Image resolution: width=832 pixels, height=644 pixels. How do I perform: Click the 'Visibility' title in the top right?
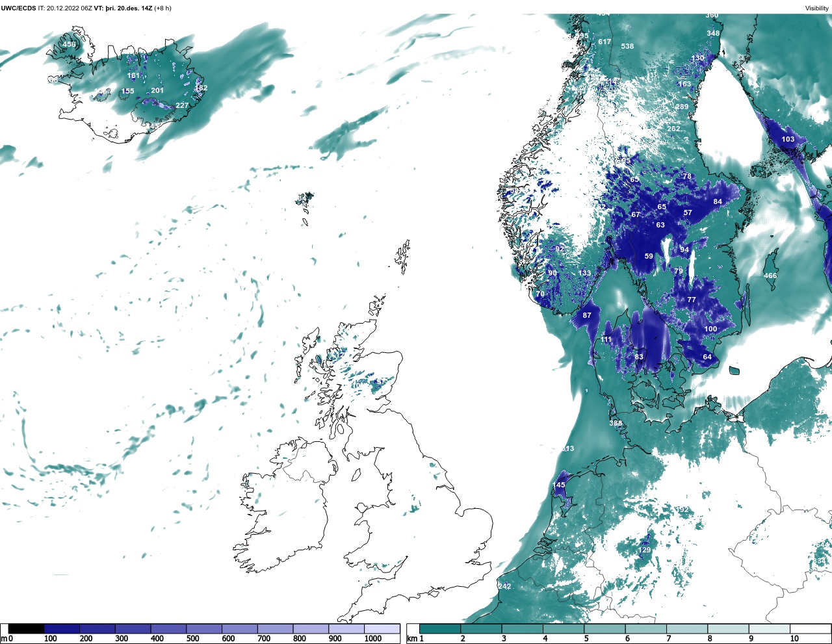817,8
